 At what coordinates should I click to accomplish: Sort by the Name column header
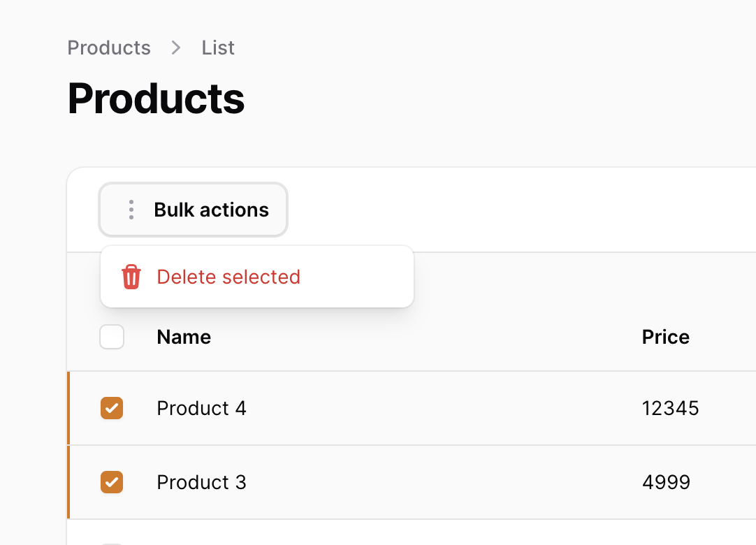[184, 337]
